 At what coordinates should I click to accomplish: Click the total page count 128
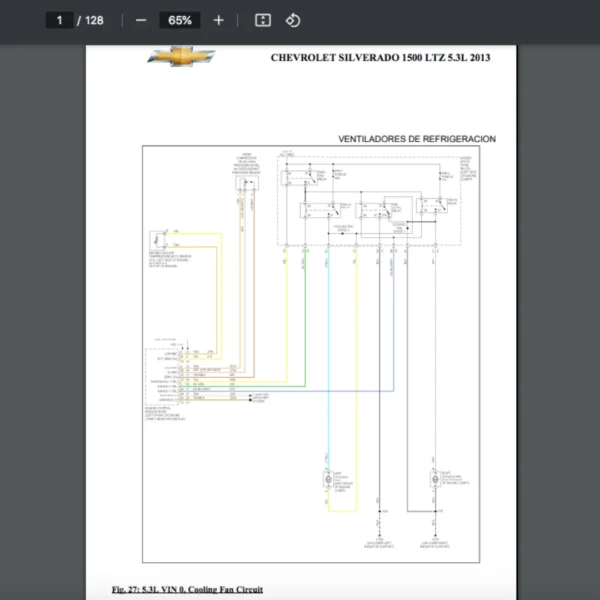pyautogui.click(x=94, y=20)
